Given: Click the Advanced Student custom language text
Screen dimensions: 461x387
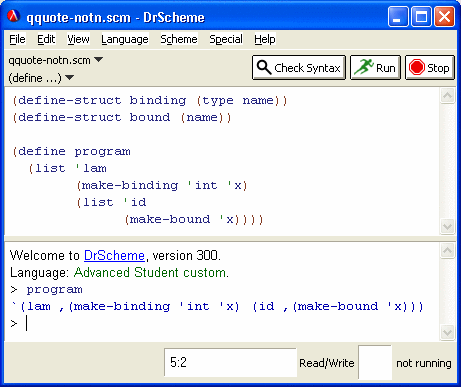Looking at the screenshot, I should point(151,272).
